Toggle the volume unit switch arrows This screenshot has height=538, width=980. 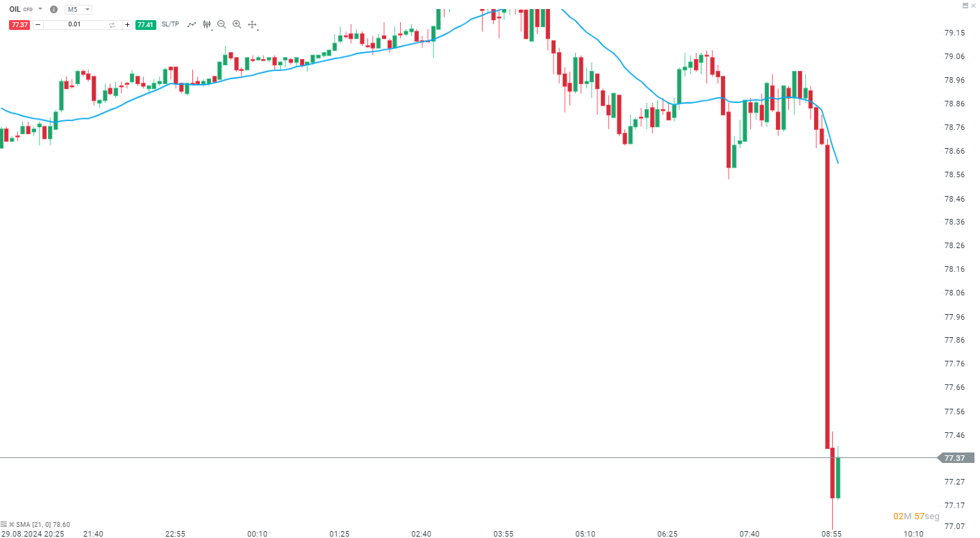[x=112, y=25]
